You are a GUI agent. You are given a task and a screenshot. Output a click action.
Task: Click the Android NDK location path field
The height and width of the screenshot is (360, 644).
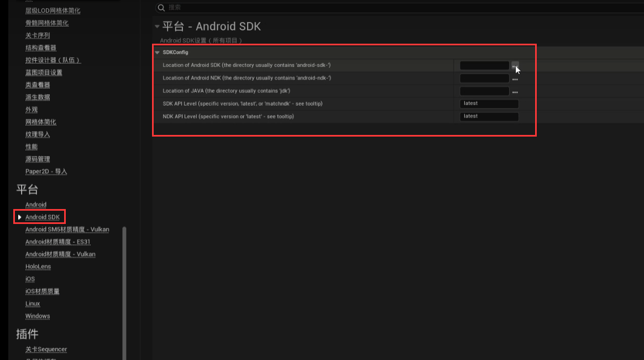coord(484,78)
